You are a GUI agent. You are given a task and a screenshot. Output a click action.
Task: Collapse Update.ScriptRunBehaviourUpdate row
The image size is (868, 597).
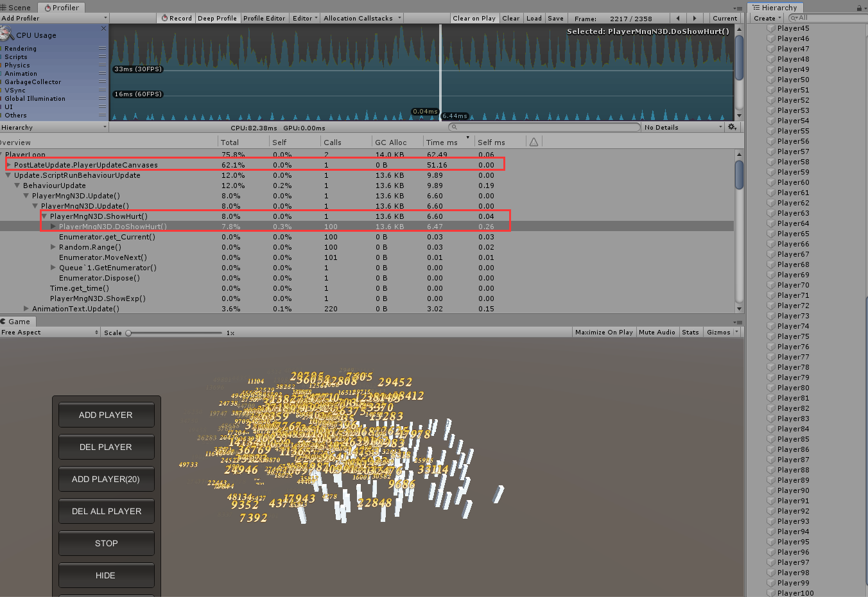[x=8, y=175]
